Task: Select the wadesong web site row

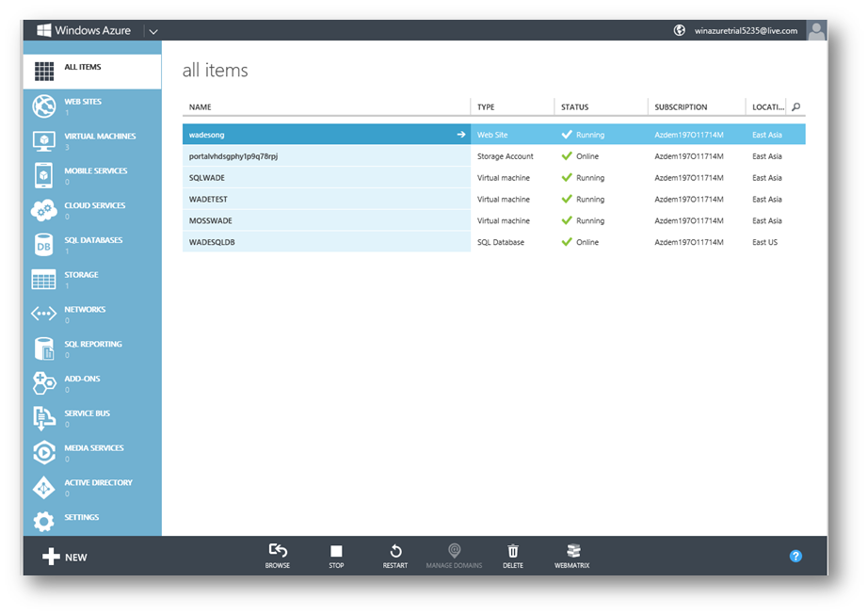Action: (x=494, y=135)
